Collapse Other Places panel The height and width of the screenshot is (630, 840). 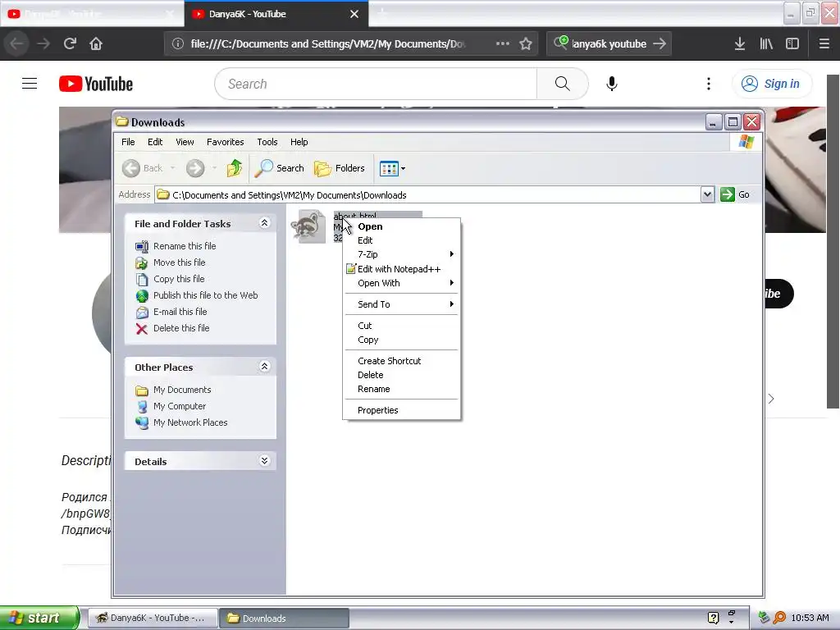click(x=264, y=367)
